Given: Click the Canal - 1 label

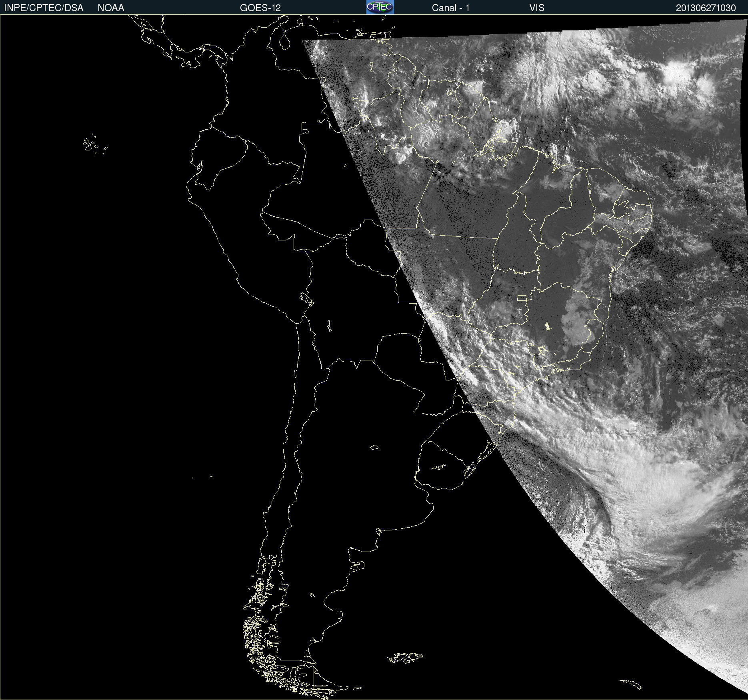Looking at the screenshot, I should pos(450,8).
